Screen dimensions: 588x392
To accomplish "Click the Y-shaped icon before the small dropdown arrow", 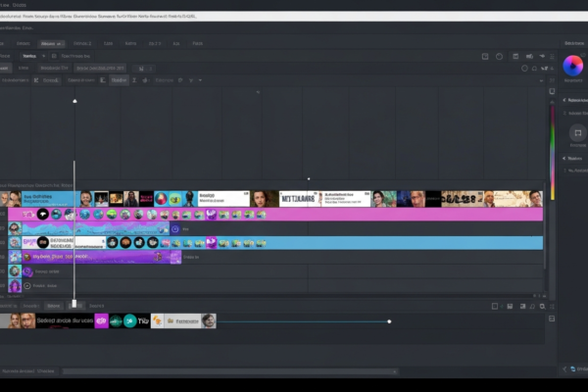I will [191, 80].
